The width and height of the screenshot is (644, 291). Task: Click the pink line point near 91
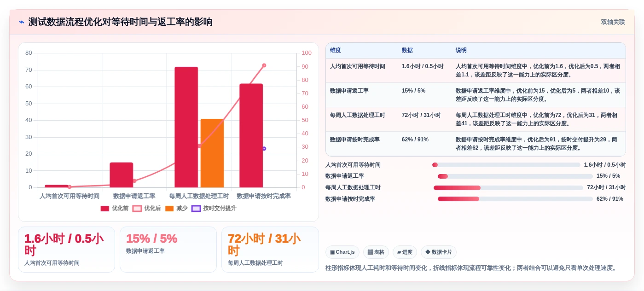tap(264, 65)
